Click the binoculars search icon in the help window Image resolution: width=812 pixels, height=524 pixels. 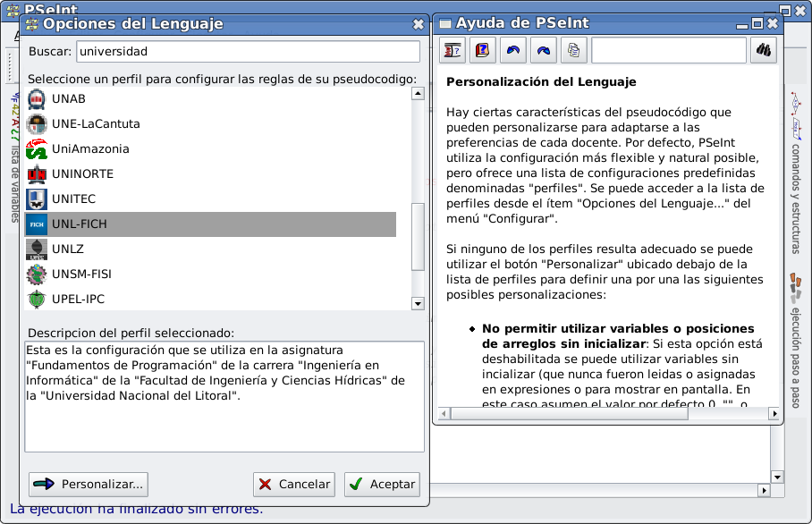[x=763, y=50]
